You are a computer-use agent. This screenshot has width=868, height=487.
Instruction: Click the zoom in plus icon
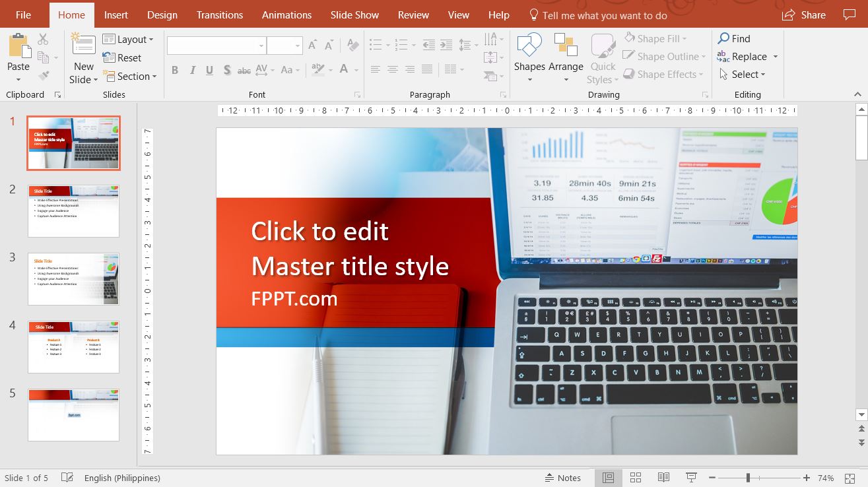pyautogui.click(x=807, y=478)
